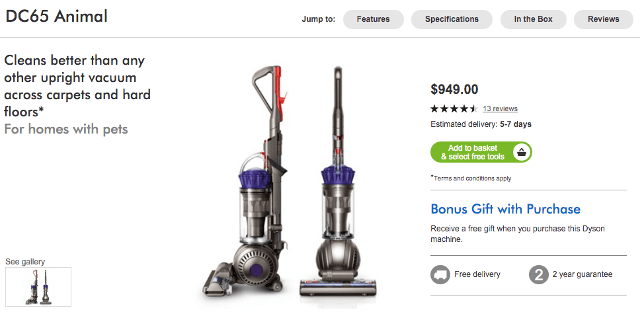Click the 2 year guarantee text
The image size is (644, 316).
(x=583, y=274)
